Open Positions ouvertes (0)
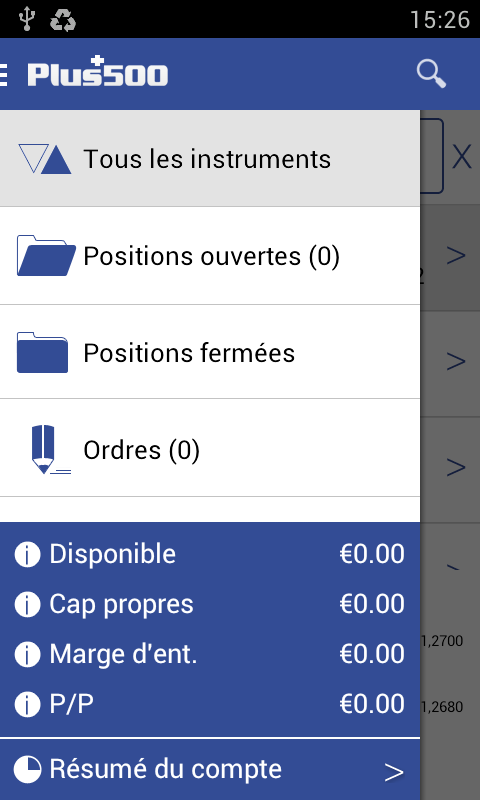 click(x=210, y=256)
